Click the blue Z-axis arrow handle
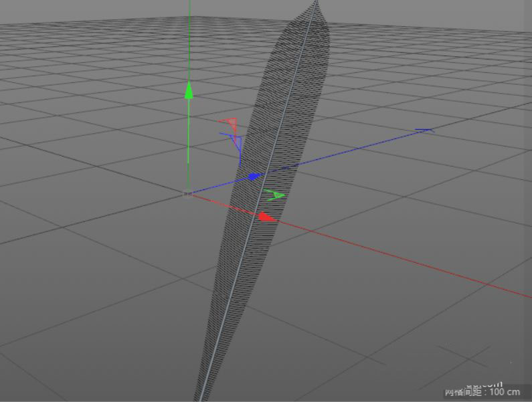Screen dimensions: 532x402 coord(255,177)
